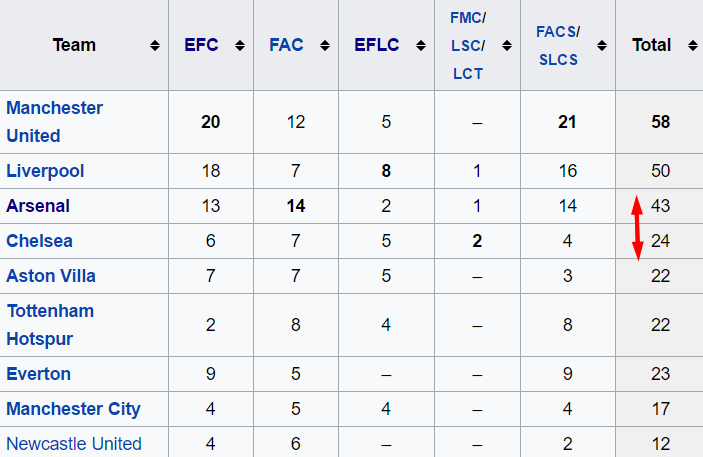Click sort arrows next to EFC
This screenshot has height=457, width=703.
click(x=239, y=46)
